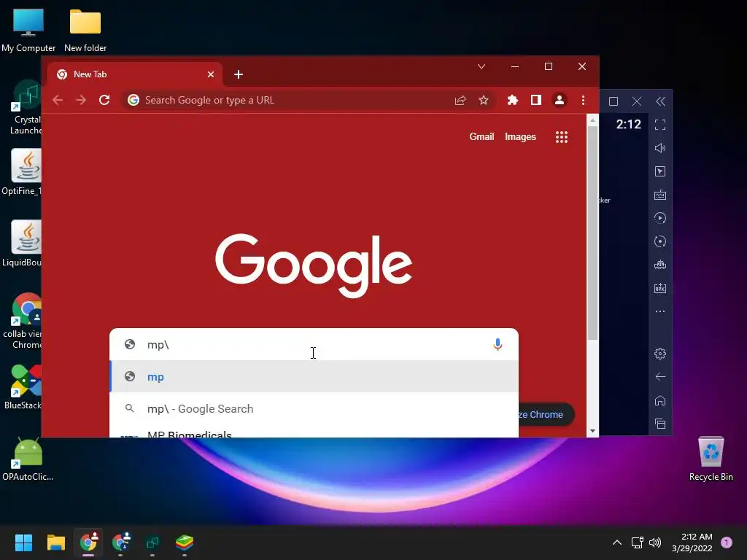Image resolution: width=747 pixels, height=560 pixels.
Task: Open BlueStacks keyboard controls icon
Action: coord(659,195)
